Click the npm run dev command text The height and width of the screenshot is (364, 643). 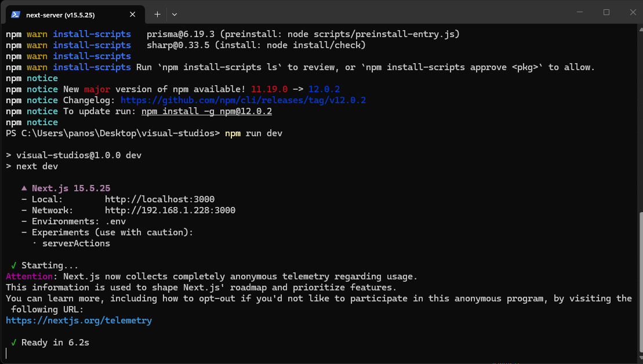coord(253,133)
